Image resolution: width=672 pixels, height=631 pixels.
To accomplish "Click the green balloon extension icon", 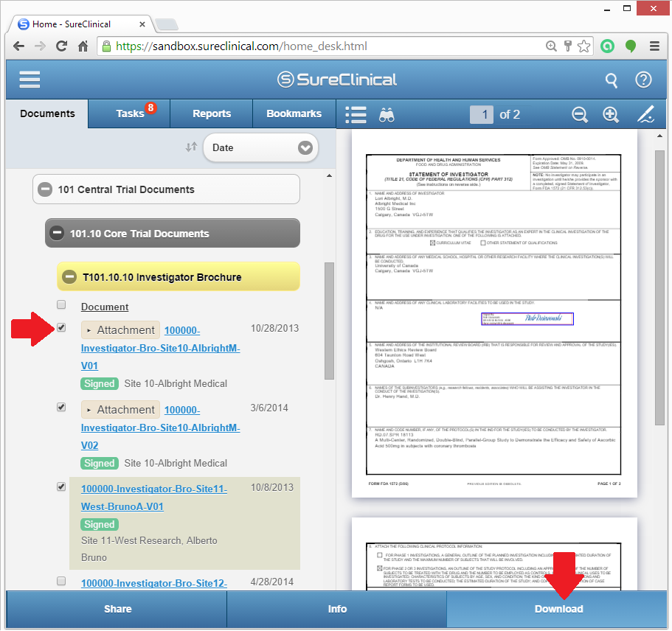I will (x=631, y=46).
